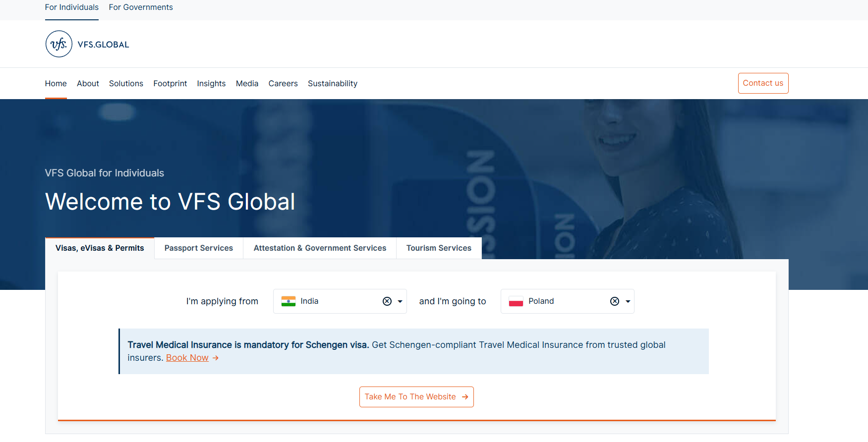Open the Solutions menu item

coord(126,84)
